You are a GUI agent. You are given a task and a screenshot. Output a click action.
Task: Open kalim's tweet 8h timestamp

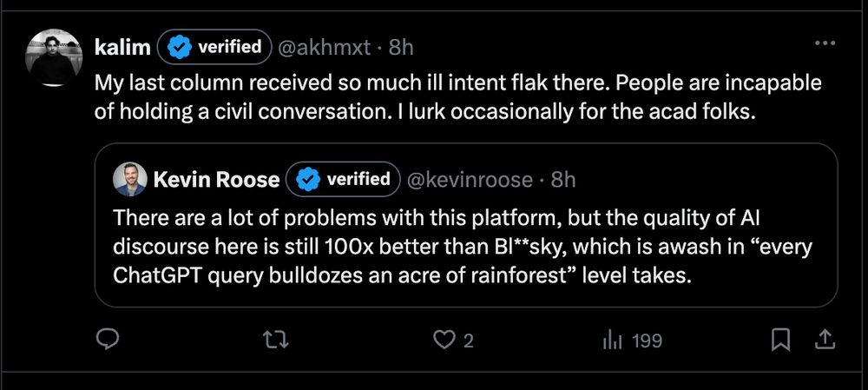[x=401, y=48]
